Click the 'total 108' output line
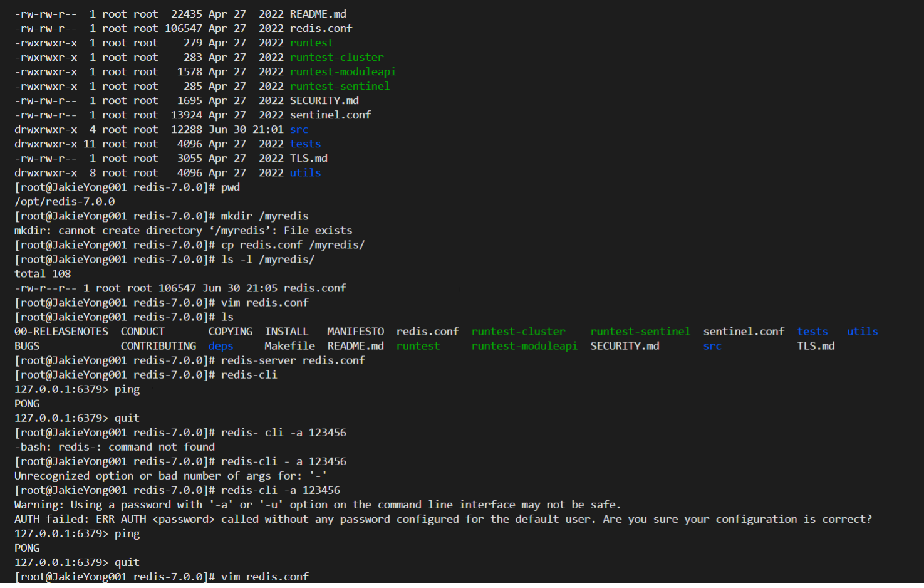This screenshot has width=924, height=588. (x=43, y=273)
